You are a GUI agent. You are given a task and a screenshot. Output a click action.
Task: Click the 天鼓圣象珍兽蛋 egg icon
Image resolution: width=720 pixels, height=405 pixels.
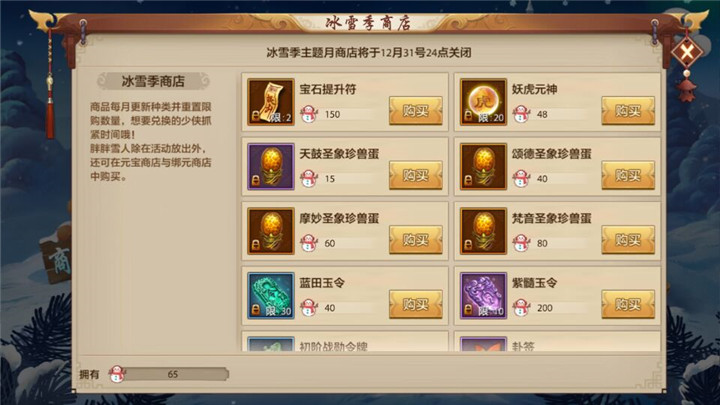pyautogui.click(x=270, y=166)
